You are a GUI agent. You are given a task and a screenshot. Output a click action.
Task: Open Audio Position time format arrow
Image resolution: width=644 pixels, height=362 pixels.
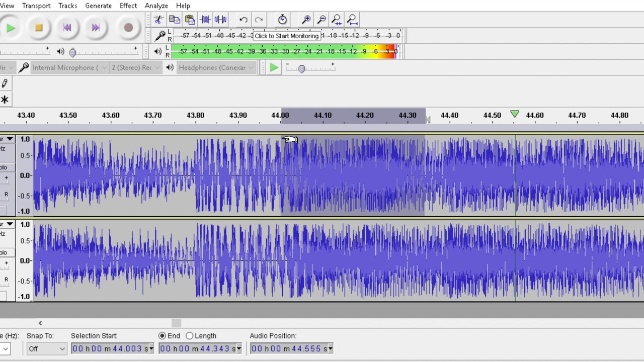331,349
